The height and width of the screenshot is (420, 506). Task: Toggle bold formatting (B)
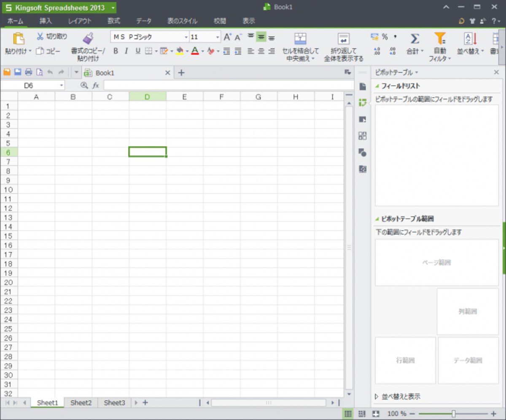[x=116, y=51]
